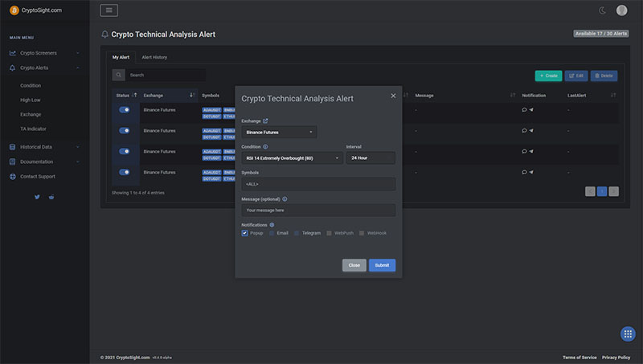Open the RSI 14 condition dropdown
The height and width of the screenshot is (364, 643).
293,158
